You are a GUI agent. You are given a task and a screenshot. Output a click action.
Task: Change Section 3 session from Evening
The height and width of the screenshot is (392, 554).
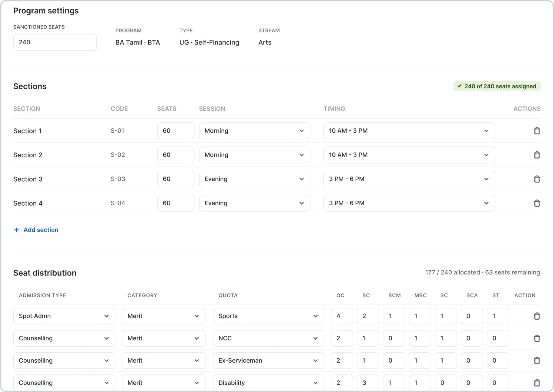click(254, 179)
